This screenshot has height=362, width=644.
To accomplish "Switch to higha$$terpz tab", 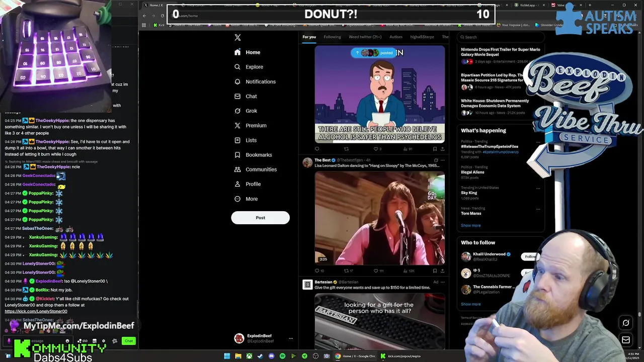I will coord(422,37).
